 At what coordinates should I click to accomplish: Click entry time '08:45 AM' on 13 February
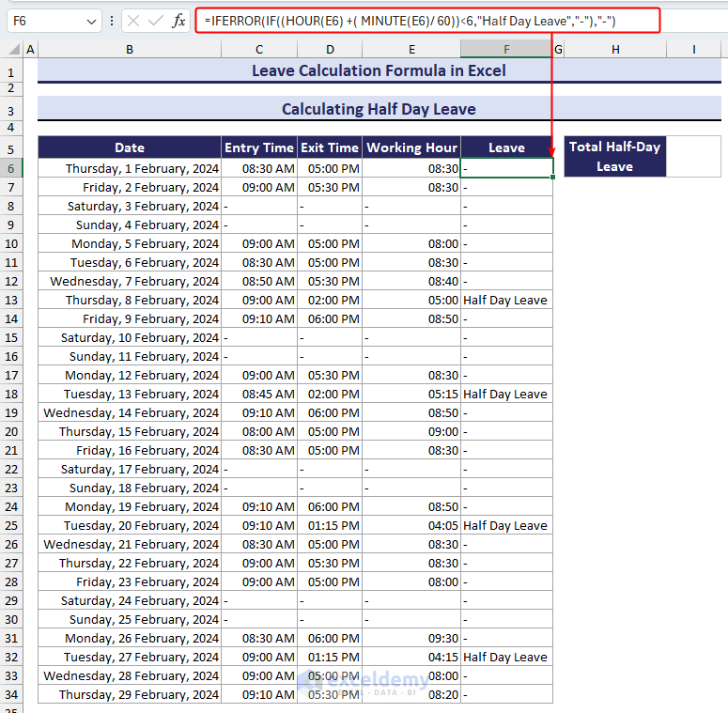click(259, 395)
